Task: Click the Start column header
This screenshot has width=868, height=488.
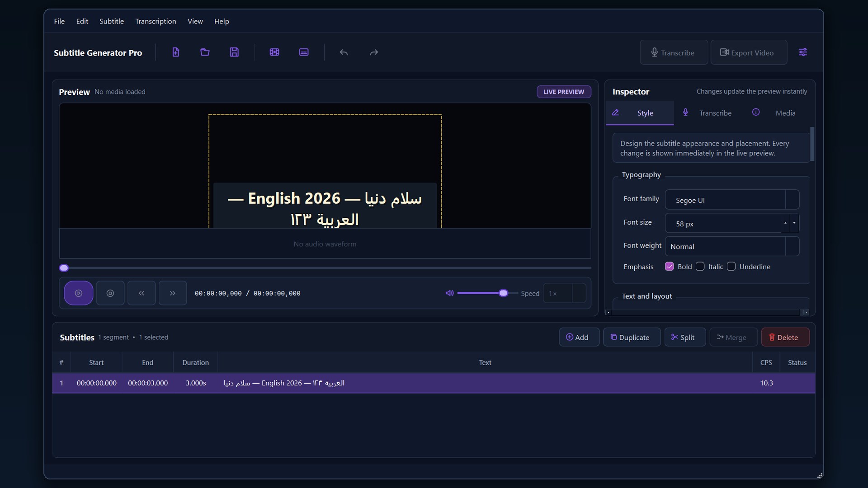Action: pyautogui.click(x=96, y=362)
